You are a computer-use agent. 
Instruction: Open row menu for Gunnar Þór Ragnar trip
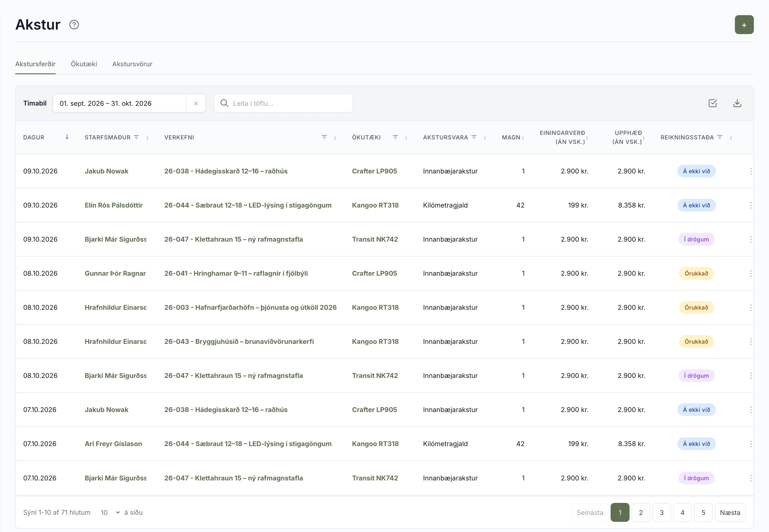click(x=750, y=273)
